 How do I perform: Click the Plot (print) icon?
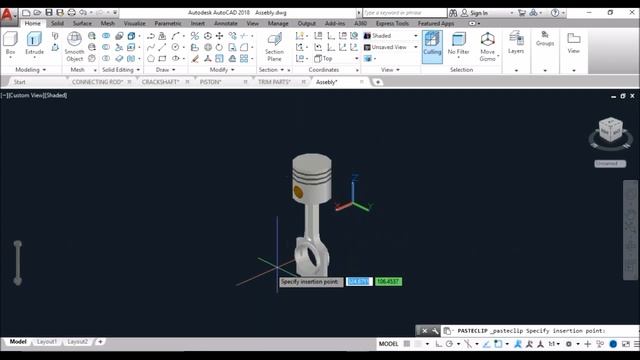click(71, 13)
